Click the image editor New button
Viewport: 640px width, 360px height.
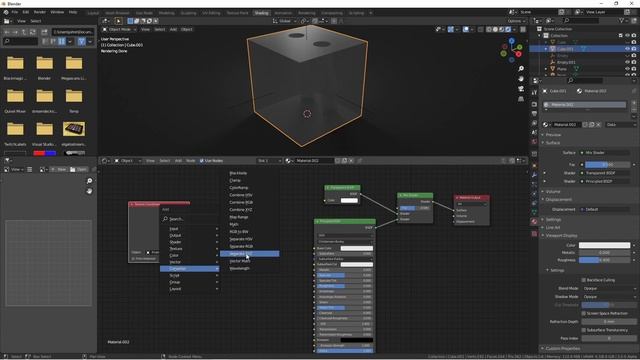(59, 169)
